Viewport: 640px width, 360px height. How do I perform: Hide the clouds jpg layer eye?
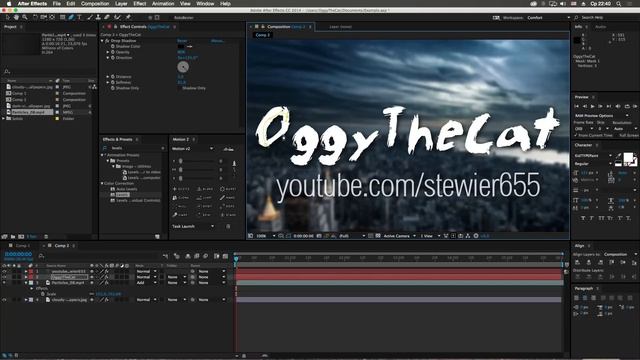[4, 300]
